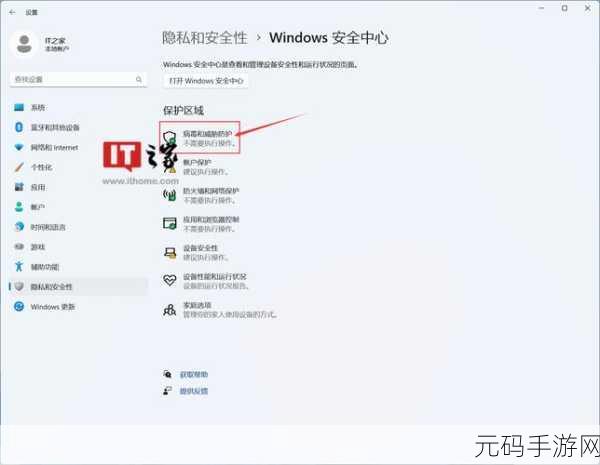Click the search magnifier icon

139,79
